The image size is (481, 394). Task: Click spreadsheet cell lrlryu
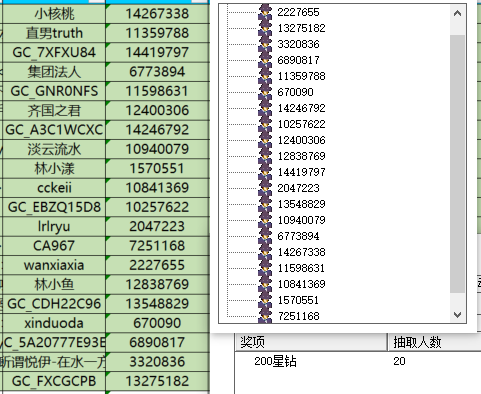coord(54,226)
